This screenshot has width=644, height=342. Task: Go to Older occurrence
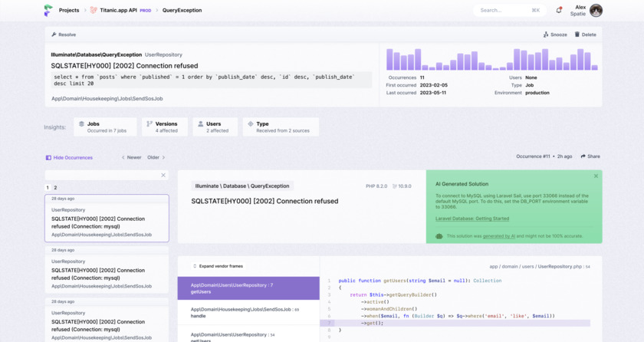(x=156, y=157)
